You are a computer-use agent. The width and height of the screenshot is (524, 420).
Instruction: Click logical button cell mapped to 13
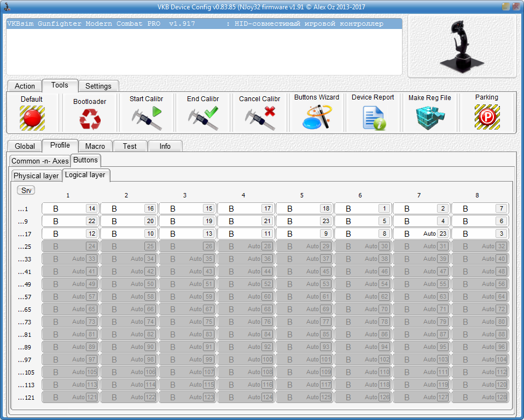tap(188, 234)
